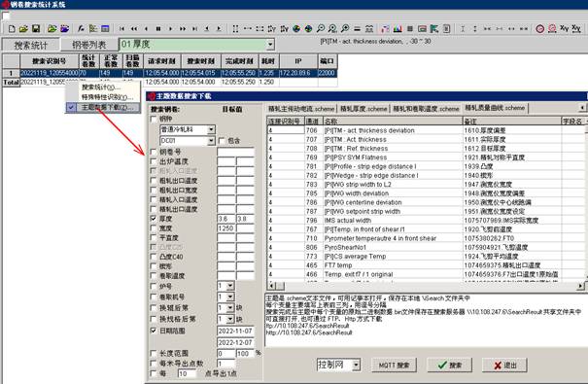Click the new document toolbar icon
Image resolution: width=588 pixels, height=384 pixels.
tap(12, 28)
